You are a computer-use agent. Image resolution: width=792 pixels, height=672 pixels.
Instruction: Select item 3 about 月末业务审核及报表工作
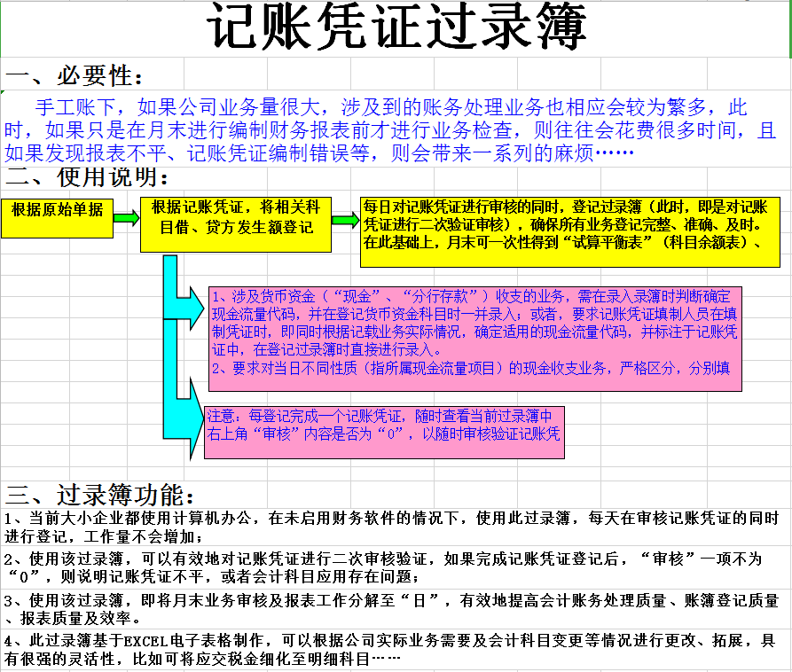392,609
